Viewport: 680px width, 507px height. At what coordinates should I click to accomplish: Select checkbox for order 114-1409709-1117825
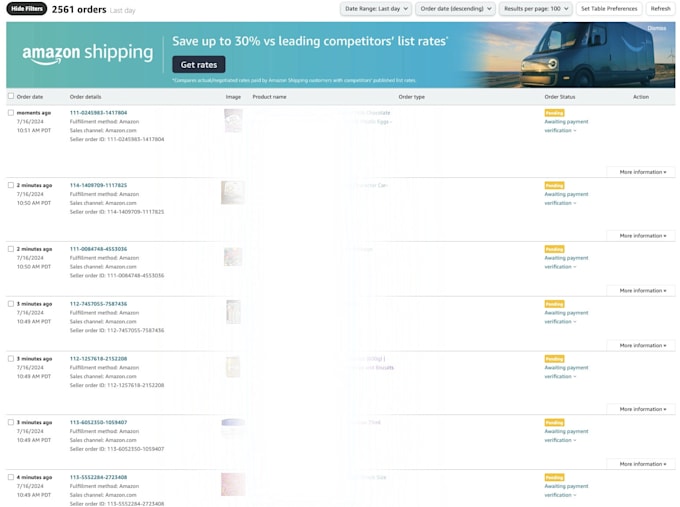coord(11,185)
